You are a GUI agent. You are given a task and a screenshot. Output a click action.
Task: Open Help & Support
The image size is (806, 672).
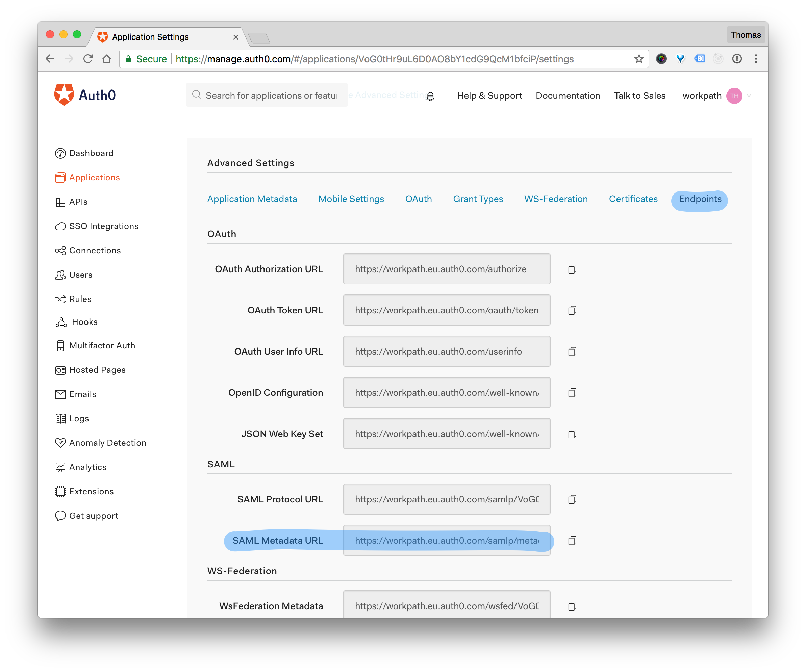tap(489, 96)
